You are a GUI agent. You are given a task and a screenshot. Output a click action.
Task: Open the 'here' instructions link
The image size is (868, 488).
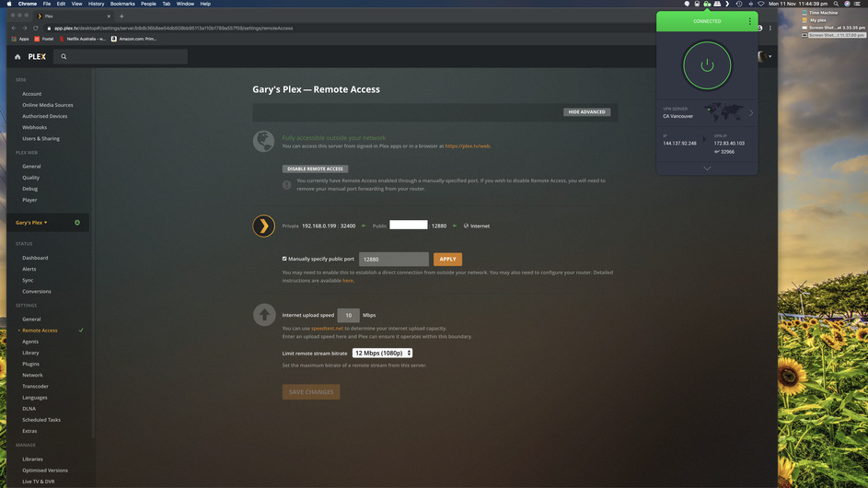tap(348, 281)
